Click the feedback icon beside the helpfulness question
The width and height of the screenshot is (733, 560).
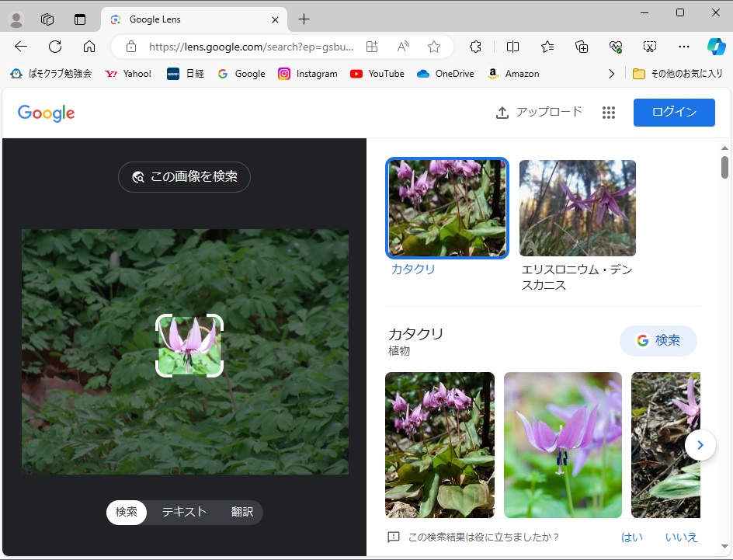394,537
